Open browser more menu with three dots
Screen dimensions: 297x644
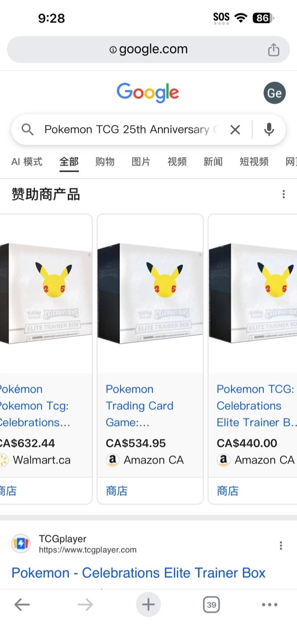tap(269, 605)
